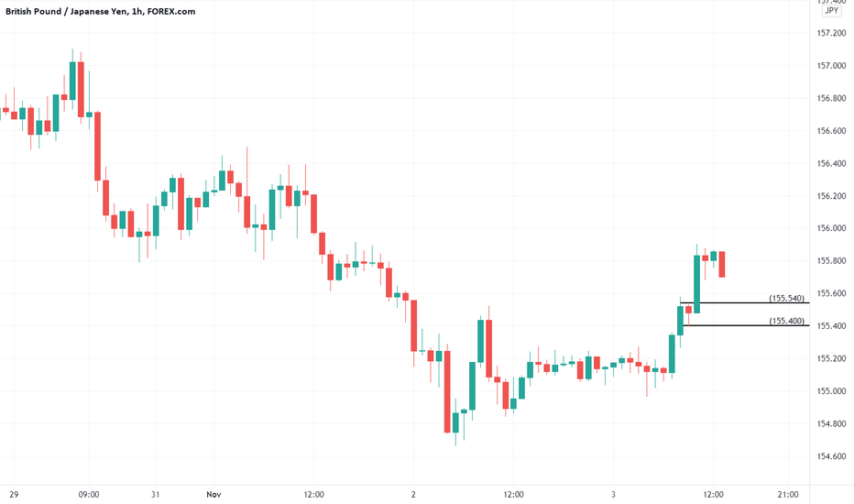Click the 31 date marker

pyautogui.click(x=155, y=495)
